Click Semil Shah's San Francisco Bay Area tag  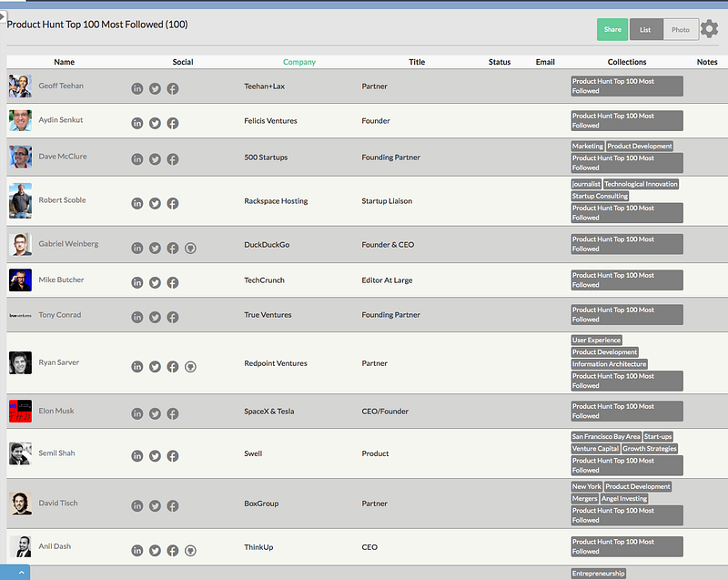click(606, 437)
